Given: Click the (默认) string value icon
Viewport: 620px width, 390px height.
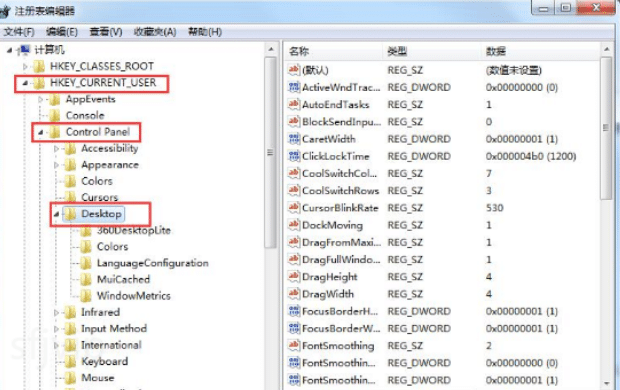Looking at the screenshot, I should pyautogui.click(x=294, y=70).
